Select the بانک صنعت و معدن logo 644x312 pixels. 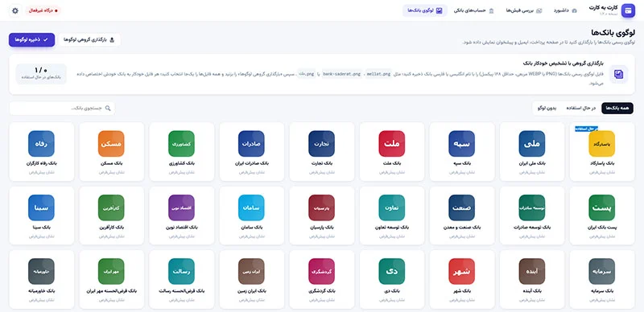tap(461, 207)
